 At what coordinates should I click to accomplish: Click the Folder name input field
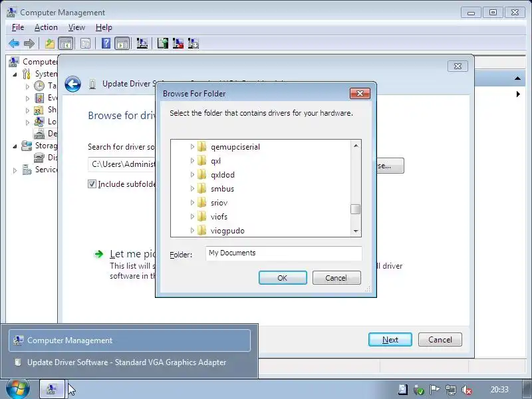coord(284,253)
